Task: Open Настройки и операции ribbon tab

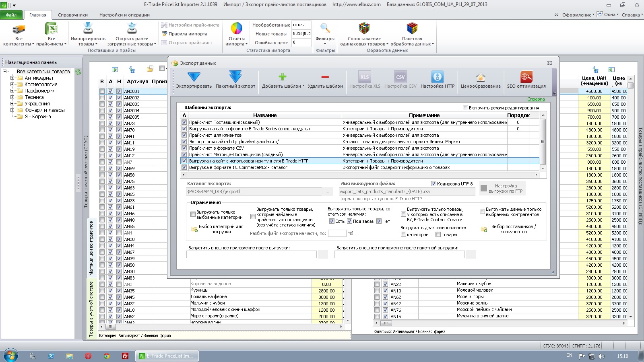Action: 124,15
